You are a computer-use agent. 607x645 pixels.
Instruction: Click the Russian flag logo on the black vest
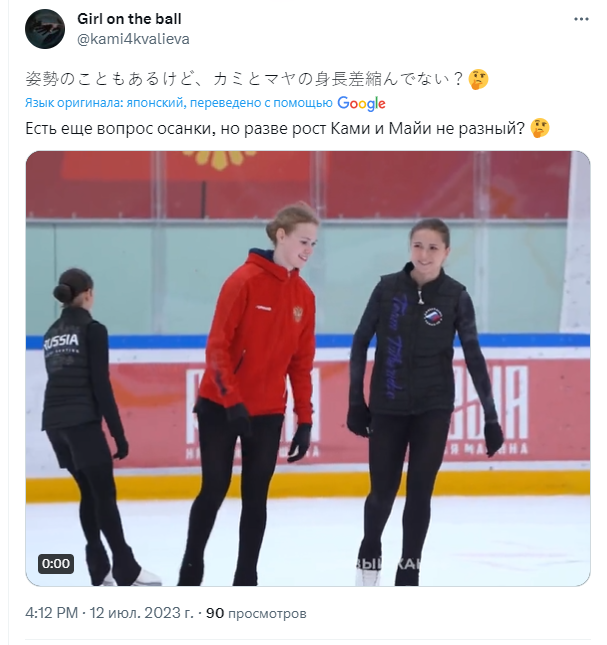pyautogui.click(x=433, y=316)
